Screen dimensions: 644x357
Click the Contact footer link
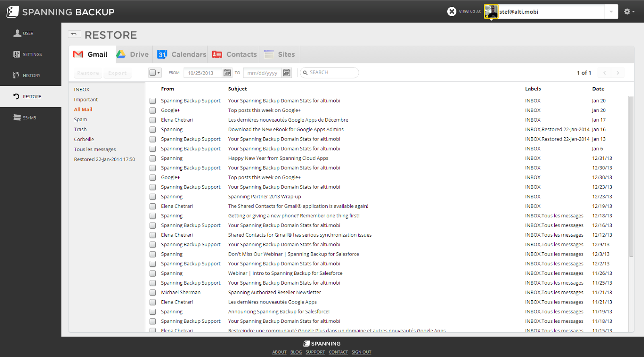tap(338, 352)
